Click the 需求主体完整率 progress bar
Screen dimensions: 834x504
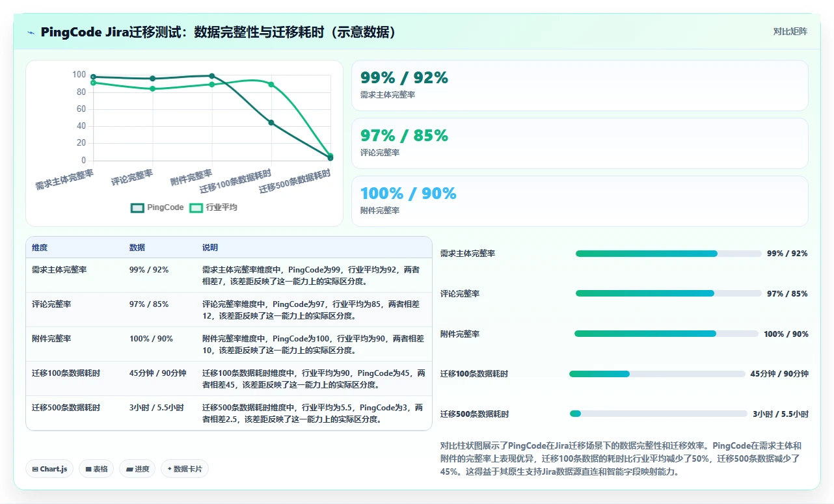click(668, 254)
